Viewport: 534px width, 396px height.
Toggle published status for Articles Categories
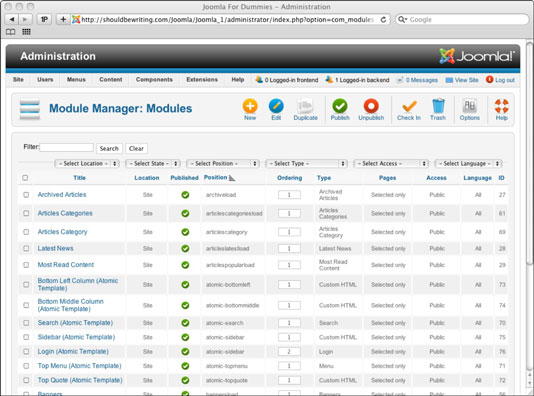[185, 213]
